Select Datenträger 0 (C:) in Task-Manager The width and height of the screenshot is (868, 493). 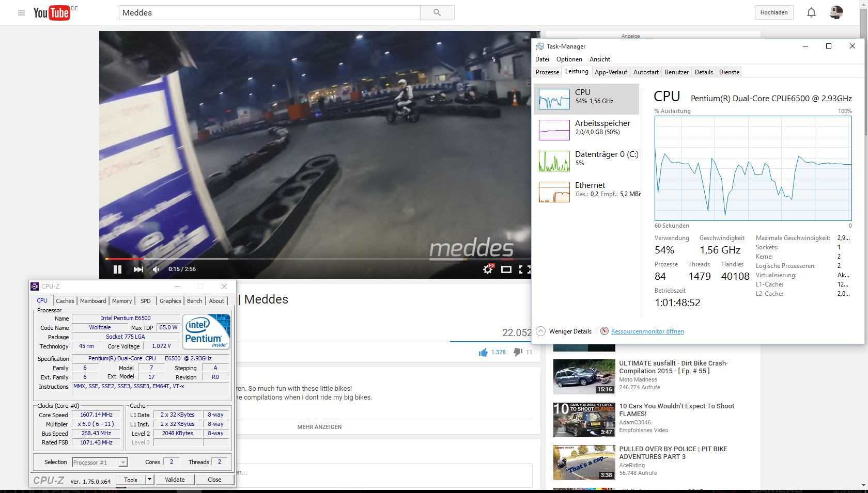pyautogui.click(x=586, y=161)
